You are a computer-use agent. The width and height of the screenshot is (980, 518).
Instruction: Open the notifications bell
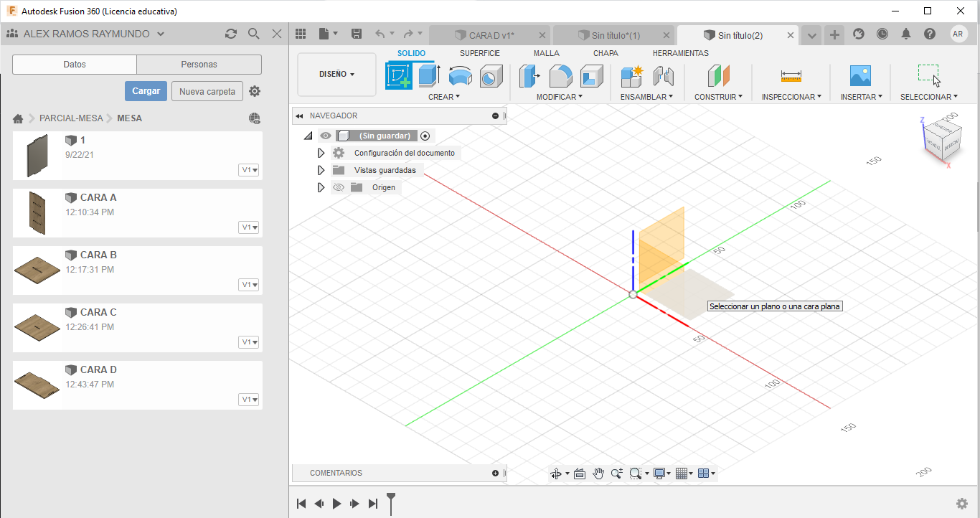coord(906,34)
